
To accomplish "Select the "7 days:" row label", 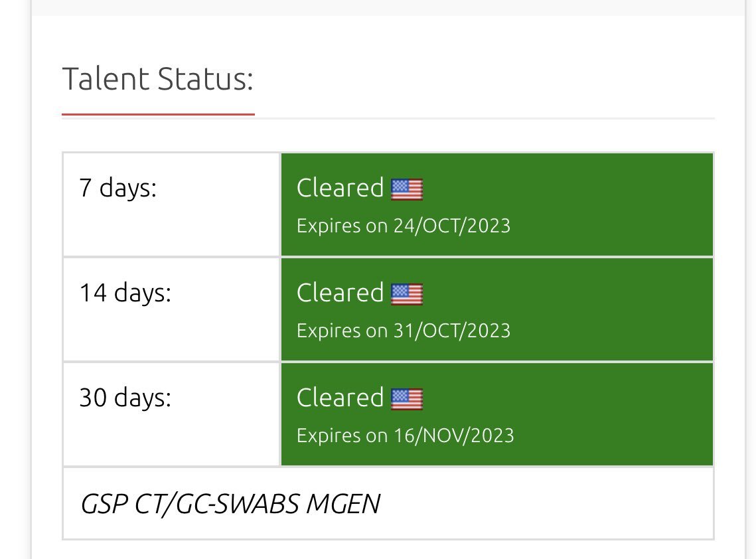I will [118, 188].
